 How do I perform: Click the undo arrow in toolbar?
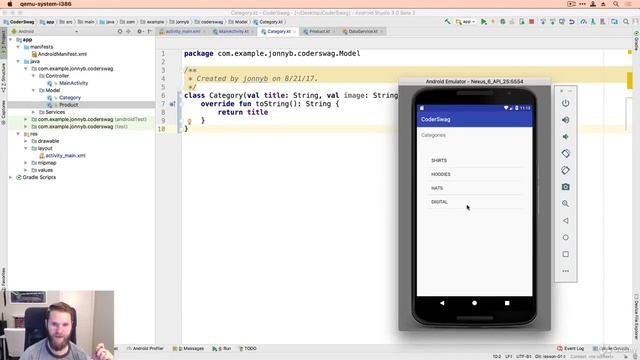572,22
